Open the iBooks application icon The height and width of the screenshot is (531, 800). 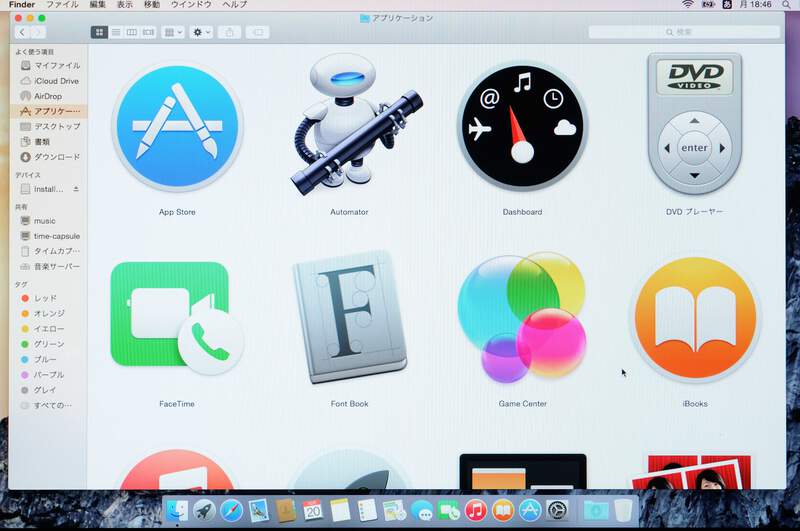click(695, 319)
